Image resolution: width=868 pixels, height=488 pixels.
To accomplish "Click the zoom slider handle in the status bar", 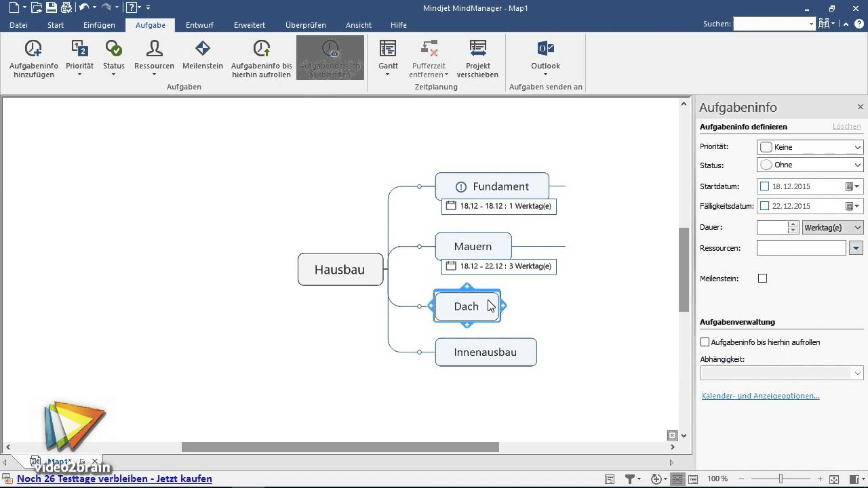I will [781, 479].
